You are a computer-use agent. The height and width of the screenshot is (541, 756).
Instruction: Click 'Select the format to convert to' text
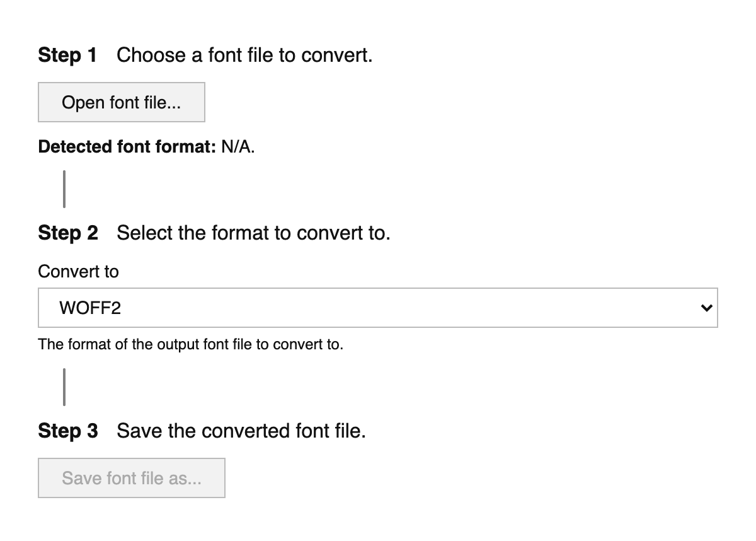click(x=253, y=233)
